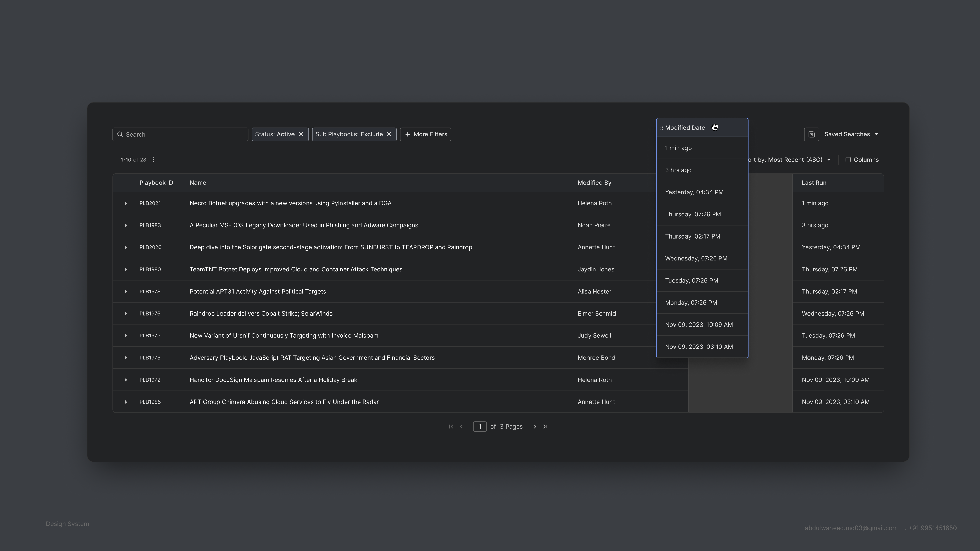Click Hancitor DocuSign Malspam playbook name

tap(273, 380)
